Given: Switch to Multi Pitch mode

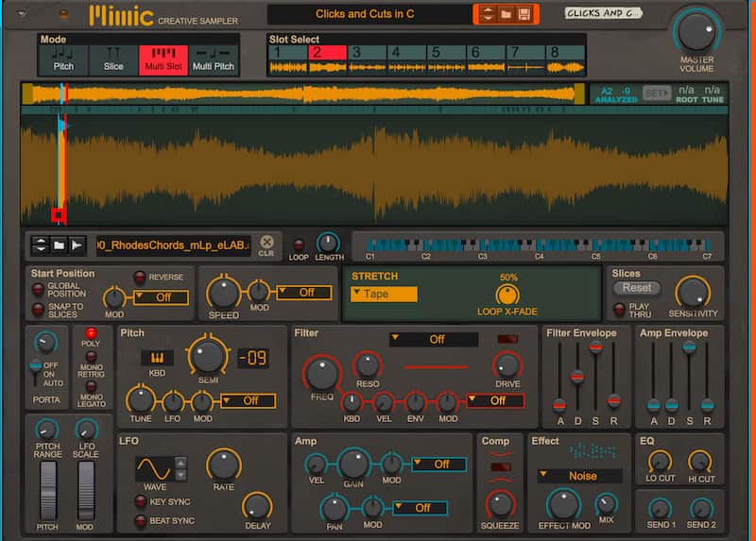Looking at the screenshot, I should pyautogui.click(x=214, y=60).
